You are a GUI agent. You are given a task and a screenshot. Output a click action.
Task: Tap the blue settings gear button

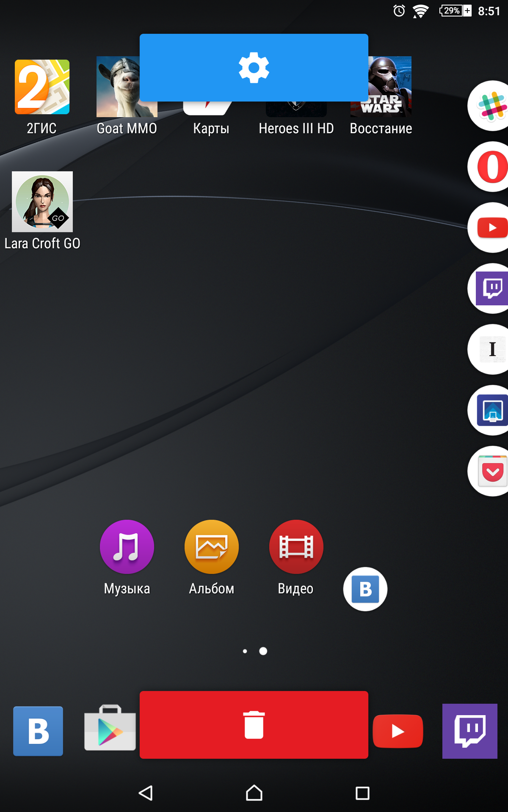tap(254, 68)
